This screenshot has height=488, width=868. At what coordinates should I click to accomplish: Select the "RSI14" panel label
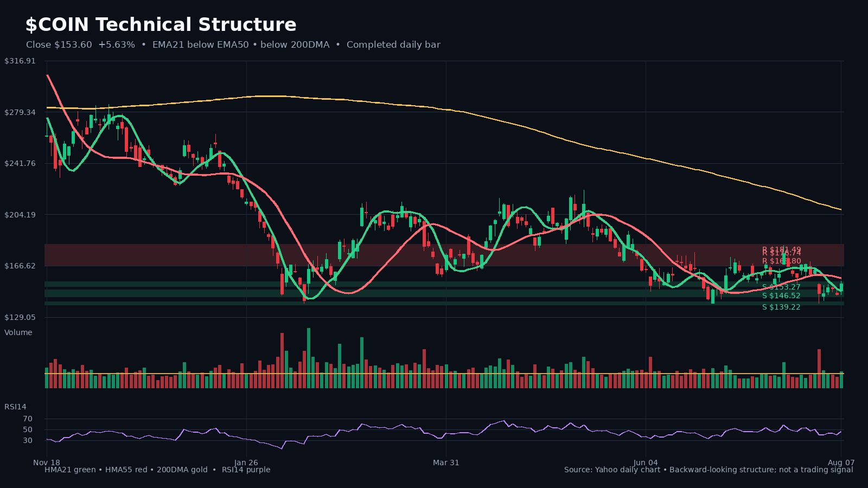[x=15, y=407]
